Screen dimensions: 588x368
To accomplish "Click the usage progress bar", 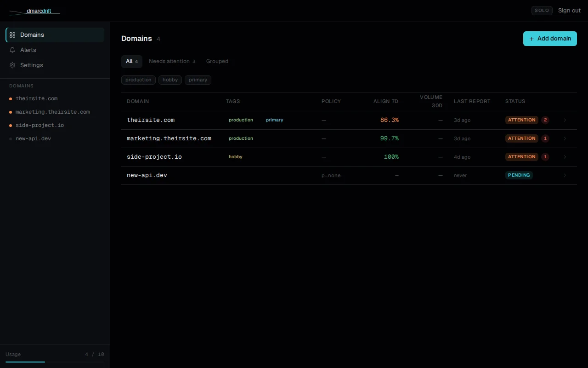I will pyautogui.click(x=55, y=362).
